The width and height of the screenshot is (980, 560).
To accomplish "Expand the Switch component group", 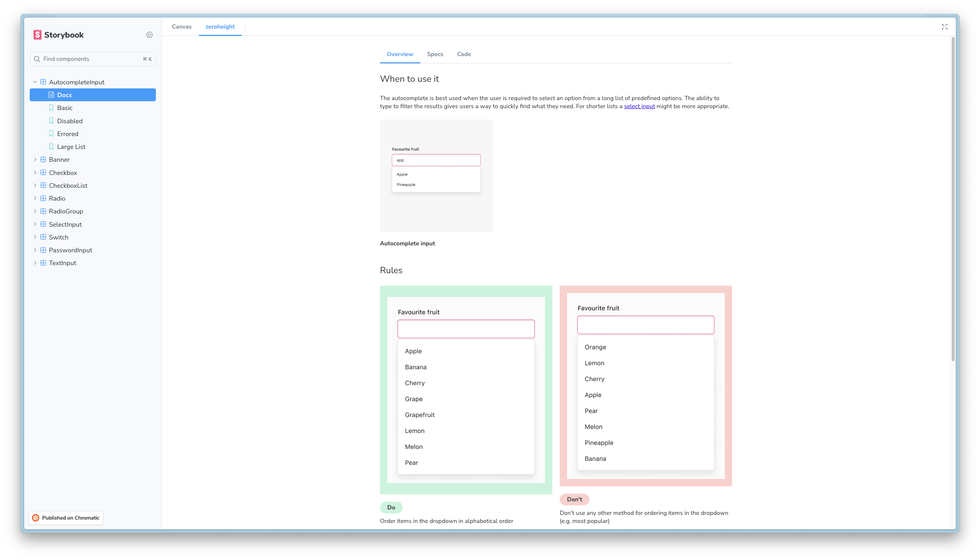I will point(35,237).
